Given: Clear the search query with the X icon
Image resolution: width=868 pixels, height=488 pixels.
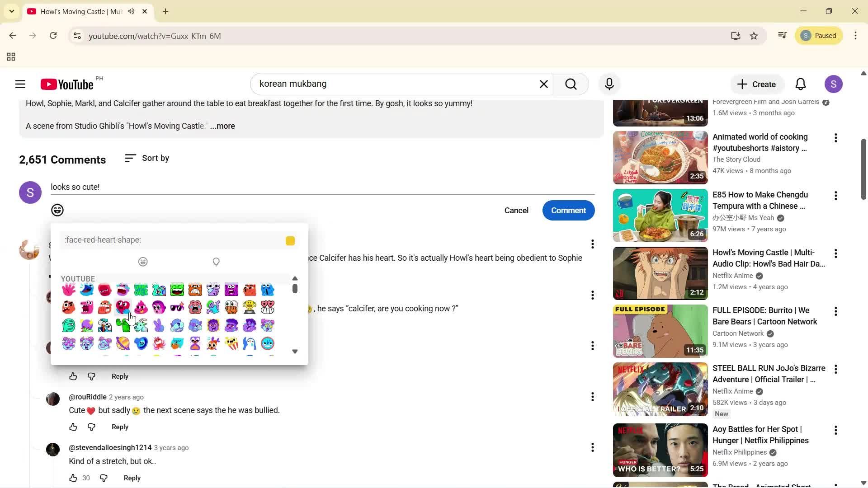Looking at the screenshot, I should 543,84.
